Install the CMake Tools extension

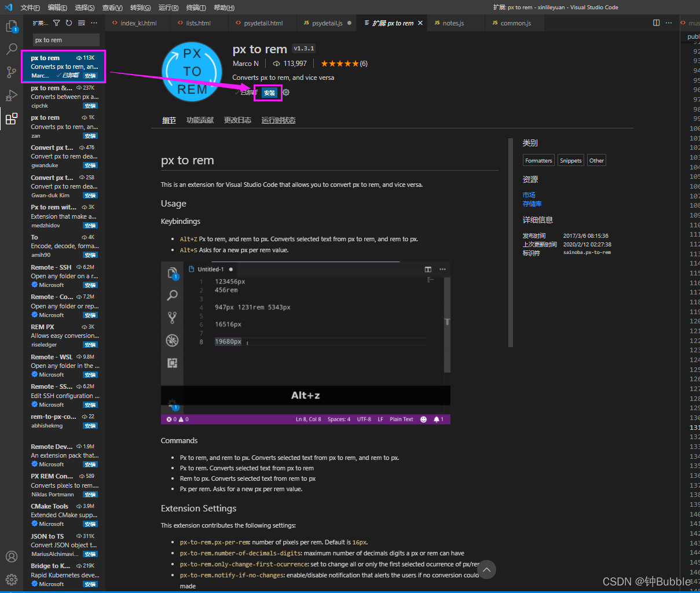point(90,524)
